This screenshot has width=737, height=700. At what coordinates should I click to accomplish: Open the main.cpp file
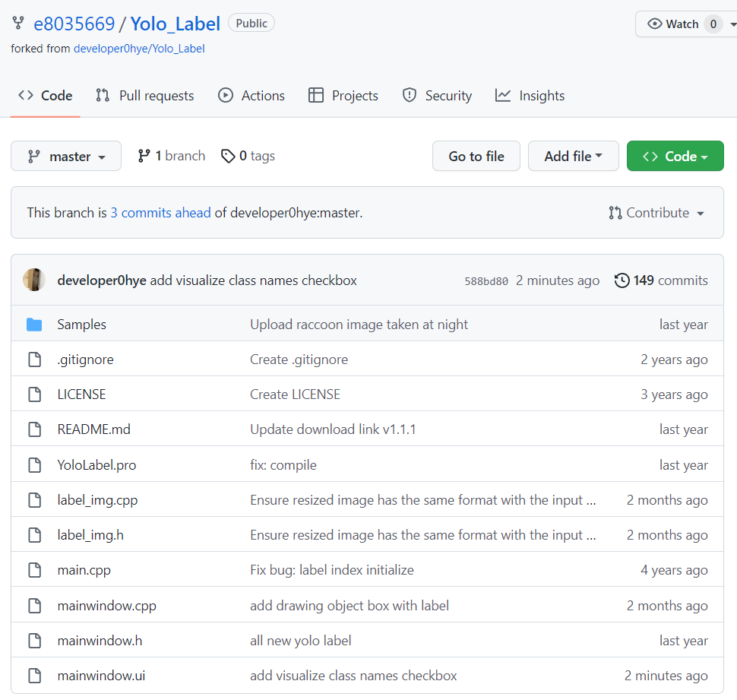[84, 570]
